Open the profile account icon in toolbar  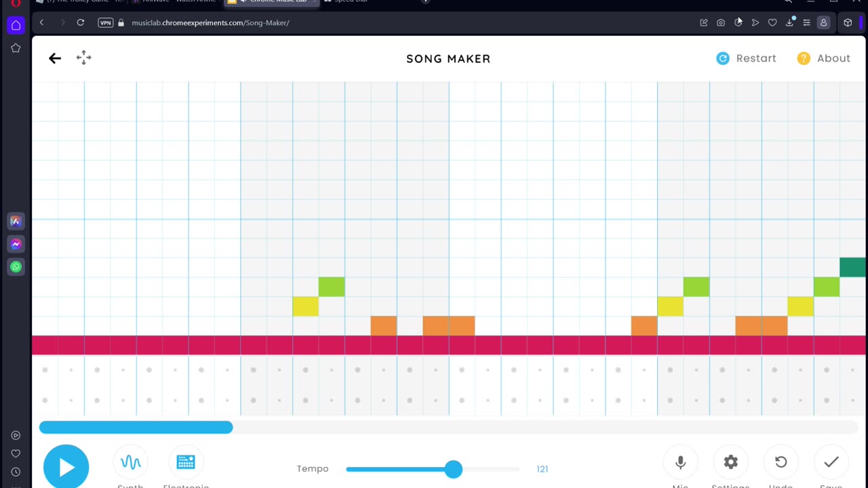coord(823,22)
